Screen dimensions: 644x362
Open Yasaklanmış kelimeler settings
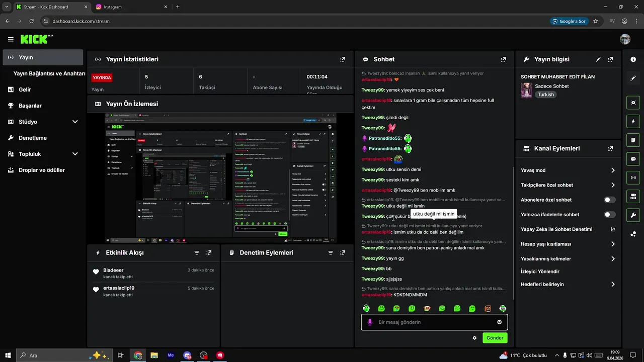(x=568, y=259)
